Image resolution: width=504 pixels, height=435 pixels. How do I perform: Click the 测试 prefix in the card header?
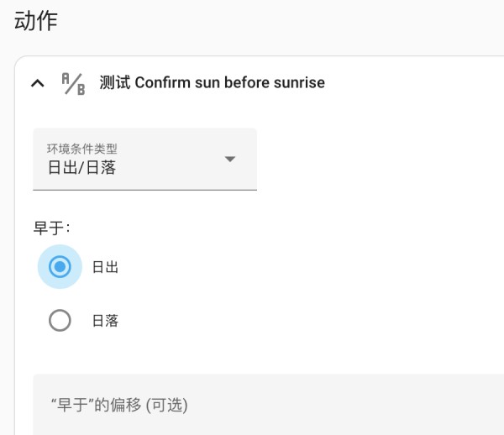[115, 82]
